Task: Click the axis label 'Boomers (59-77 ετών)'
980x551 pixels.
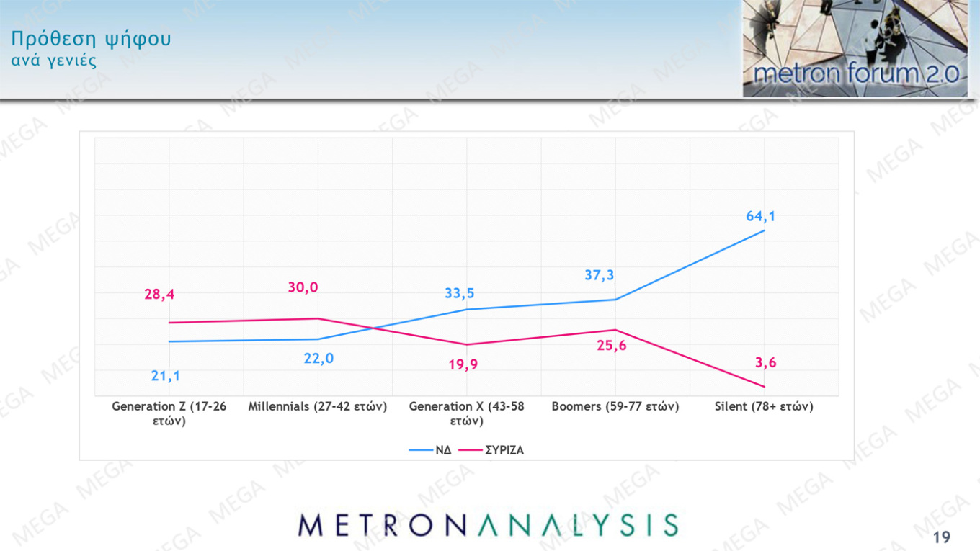Action: coord(615,407)
